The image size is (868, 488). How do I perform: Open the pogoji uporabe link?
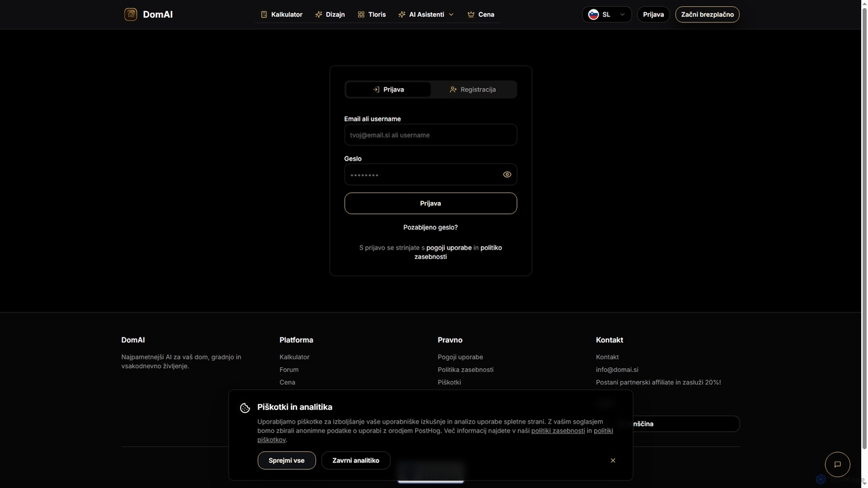pos(449,248)
